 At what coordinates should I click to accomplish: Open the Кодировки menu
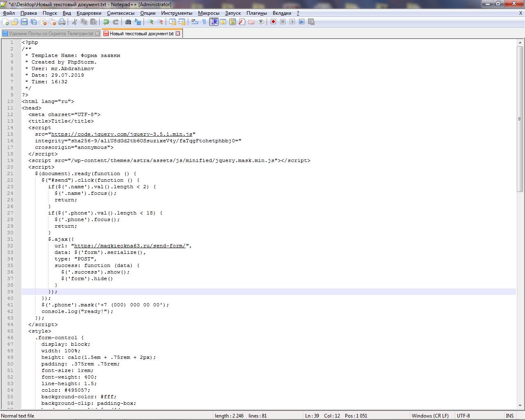tap(89, 13)
